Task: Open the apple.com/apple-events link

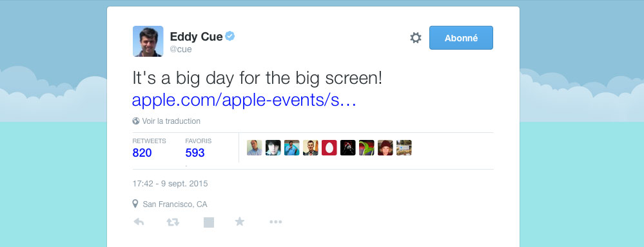Action: [244, 100]
